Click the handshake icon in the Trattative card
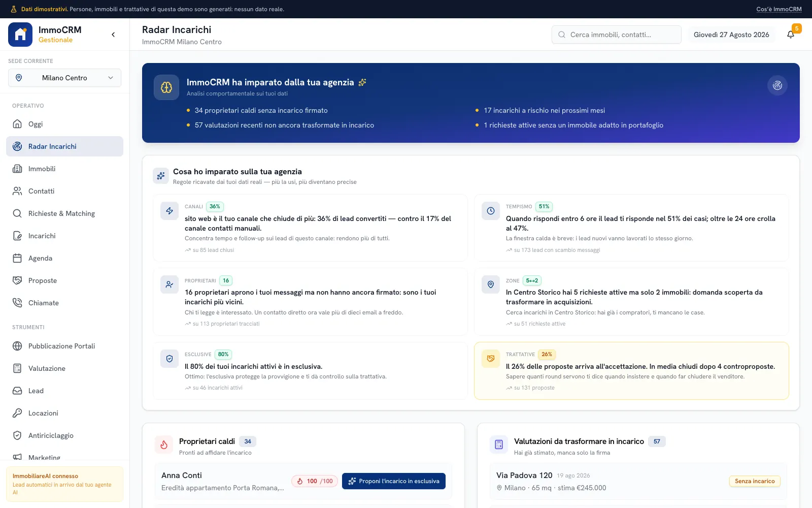Viewport: 812px width, 508px height. (x=491, y=359)
